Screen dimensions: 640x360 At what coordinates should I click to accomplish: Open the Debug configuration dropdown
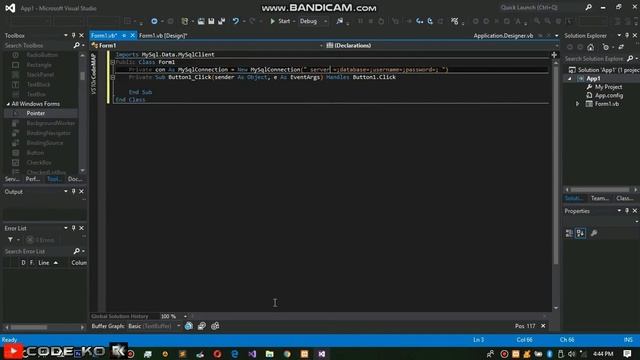(x=313, y=21)
